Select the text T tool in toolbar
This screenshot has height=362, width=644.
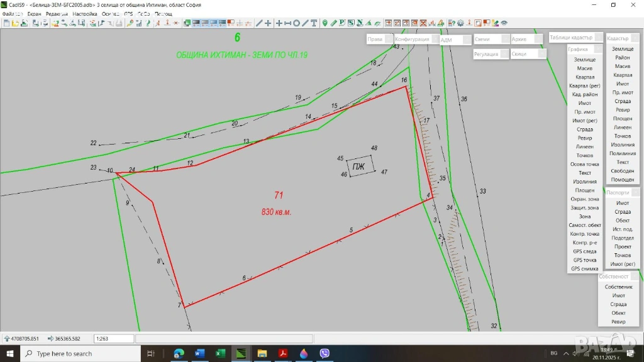[x=314, y=23]
